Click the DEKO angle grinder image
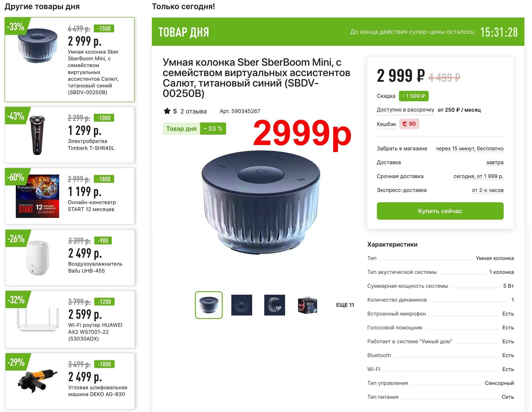532x412 pixels. click(38, 381)
